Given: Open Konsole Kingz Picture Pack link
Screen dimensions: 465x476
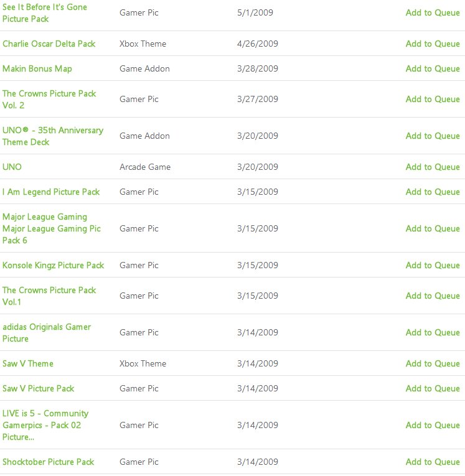Looking at the screenshot, I should click(x=54, y=265).
